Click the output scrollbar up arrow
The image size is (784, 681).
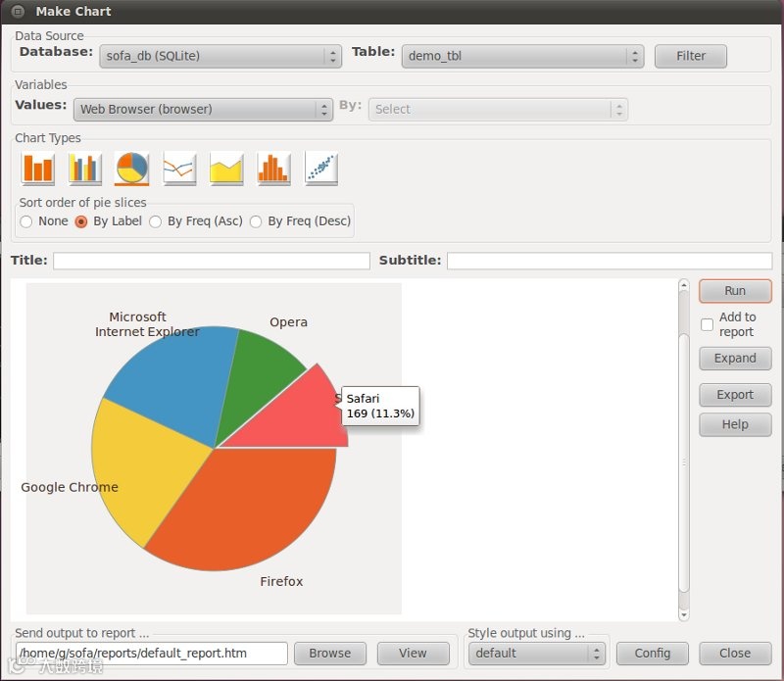coord(683,286)
